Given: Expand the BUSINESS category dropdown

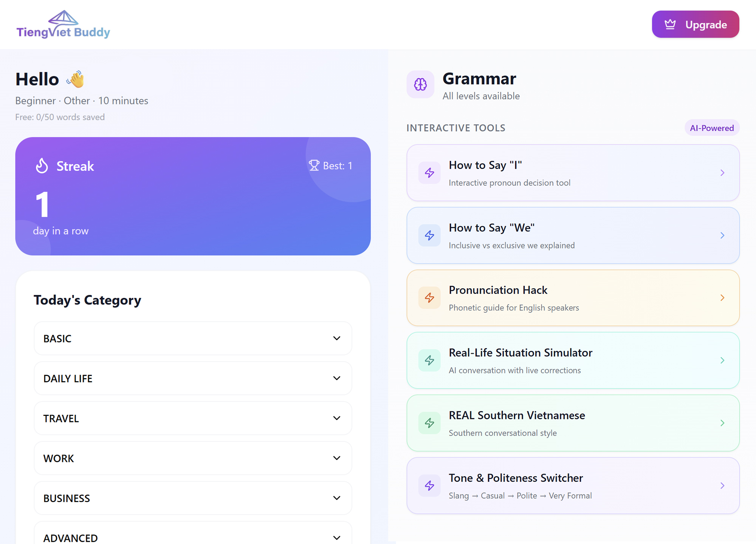Looking at the screenshot, I should (x=193, y=498).
